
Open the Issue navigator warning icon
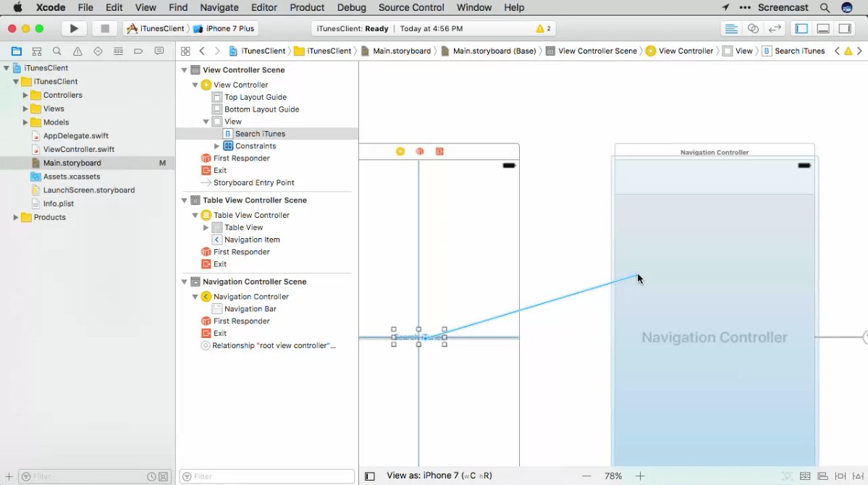pyautogui.click(x=77, y=51)
